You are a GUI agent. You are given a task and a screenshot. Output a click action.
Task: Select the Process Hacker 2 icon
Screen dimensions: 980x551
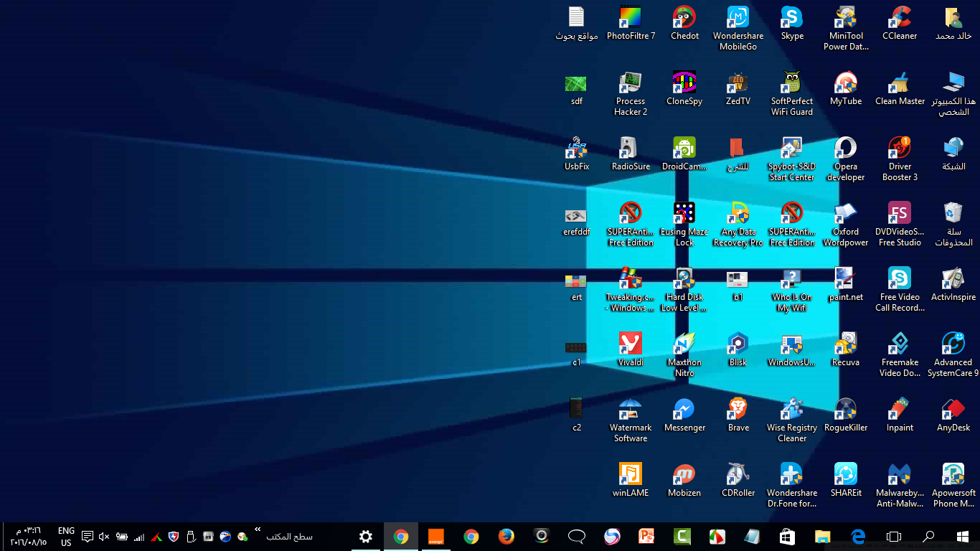coord(631,94)
